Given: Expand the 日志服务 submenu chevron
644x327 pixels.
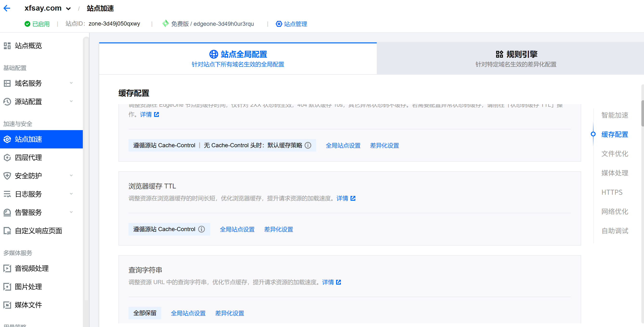Looking at the screenshot, I should pos(71,194).
